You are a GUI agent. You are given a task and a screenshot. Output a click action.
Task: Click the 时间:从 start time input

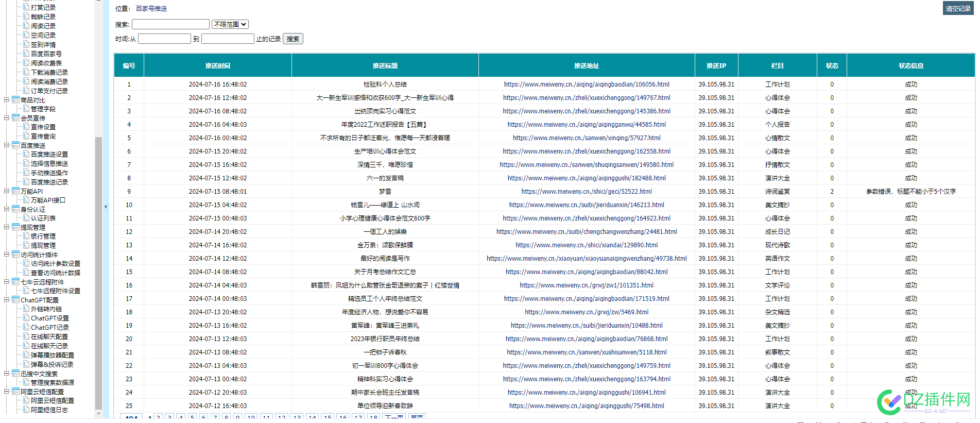pyautogui.click(x=164, y=39)
